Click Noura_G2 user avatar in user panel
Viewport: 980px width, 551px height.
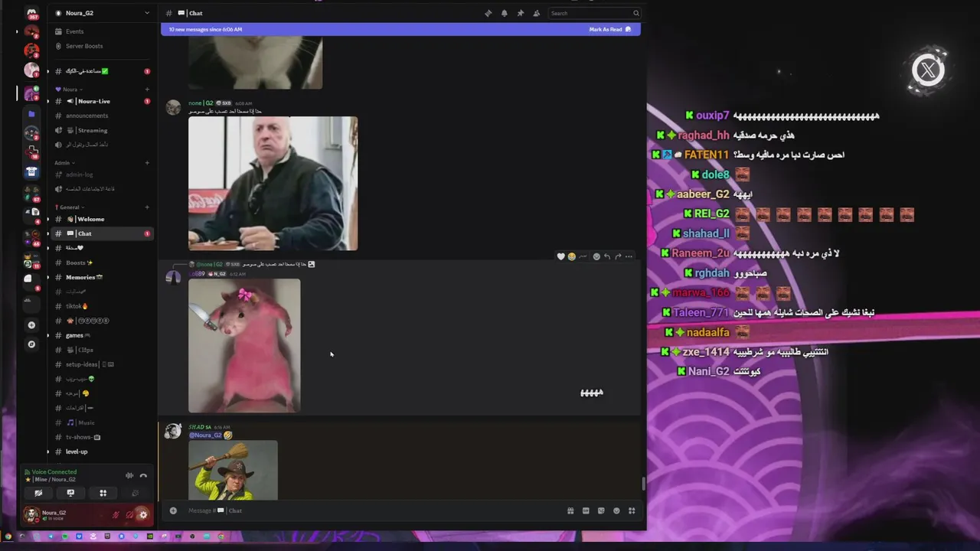[31, 515]
